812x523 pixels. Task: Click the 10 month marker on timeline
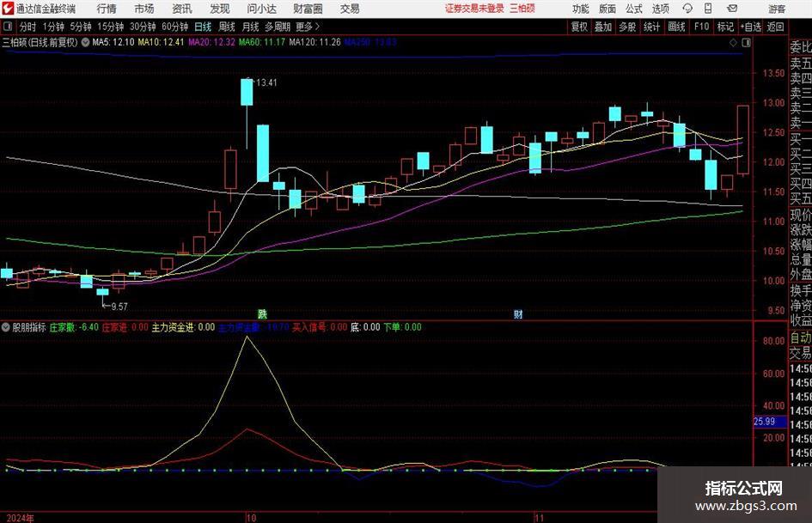(251, 518)
